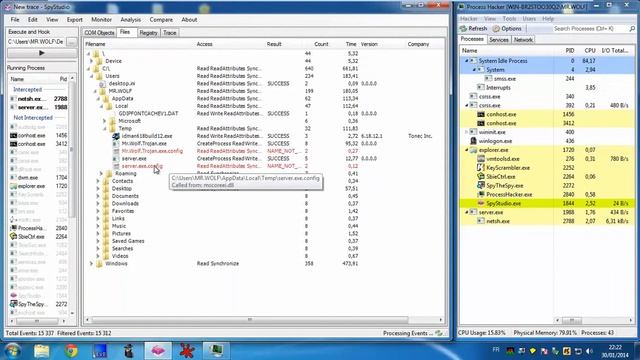
Task: Open the Compare menu in SpyStudio
Action: pyautogui.click(x=161, y=20)
